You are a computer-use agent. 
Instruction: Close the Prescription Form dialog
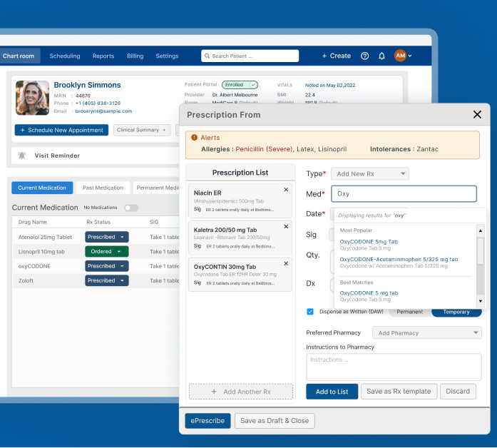click(477, 114)
